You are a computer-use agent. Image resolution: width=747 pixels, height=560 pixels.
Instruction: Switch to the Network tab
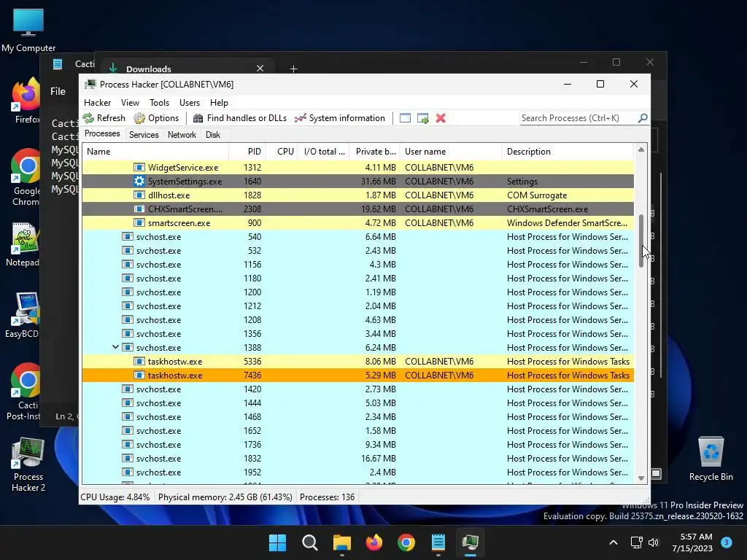[x=182, y=135]
